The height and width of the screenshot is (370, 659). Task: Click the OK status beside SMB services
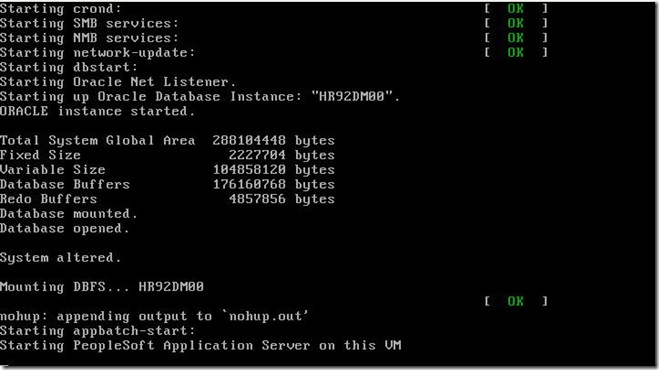click(x=515, y=23)
